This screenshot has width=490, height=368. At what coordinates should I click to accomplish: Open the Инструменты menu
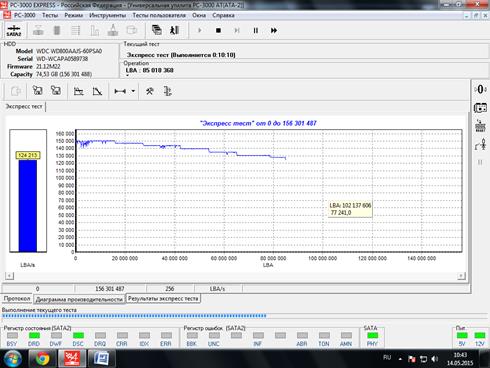[107, 15]
